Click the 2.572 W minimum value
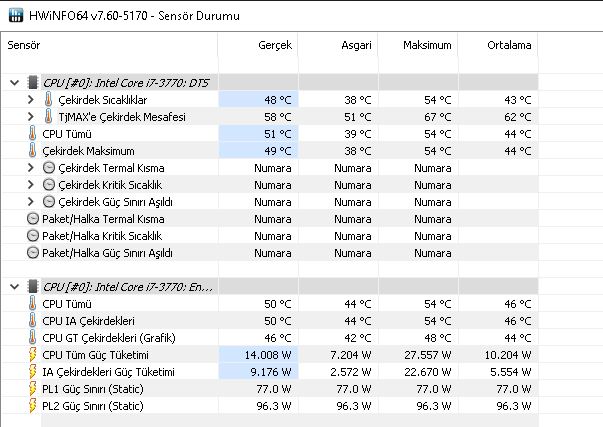The height and width of the screenshot is (427, 603). click(x=351, y=372)
